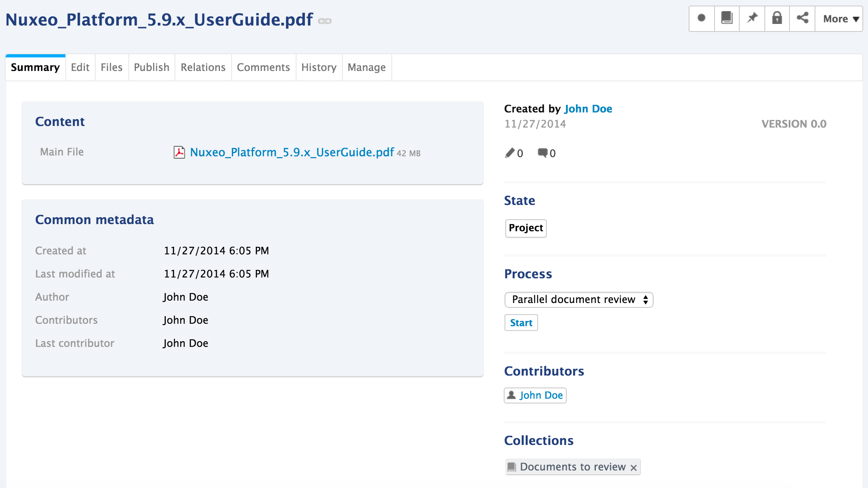Remove Documents to review collection tag

(634, 468)
